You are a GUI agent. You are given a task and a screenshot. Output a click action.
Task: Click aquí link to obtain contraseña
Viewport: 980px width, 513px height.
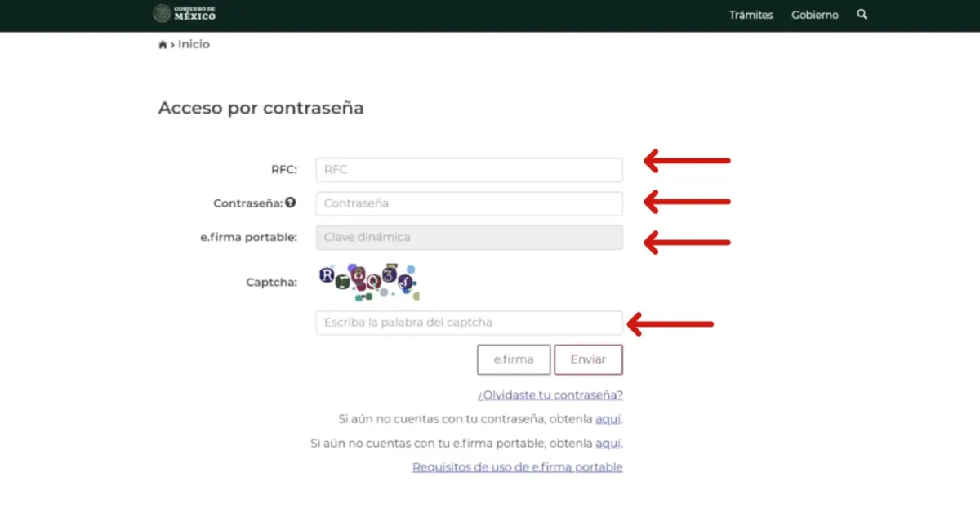click(x=608, y=419)
